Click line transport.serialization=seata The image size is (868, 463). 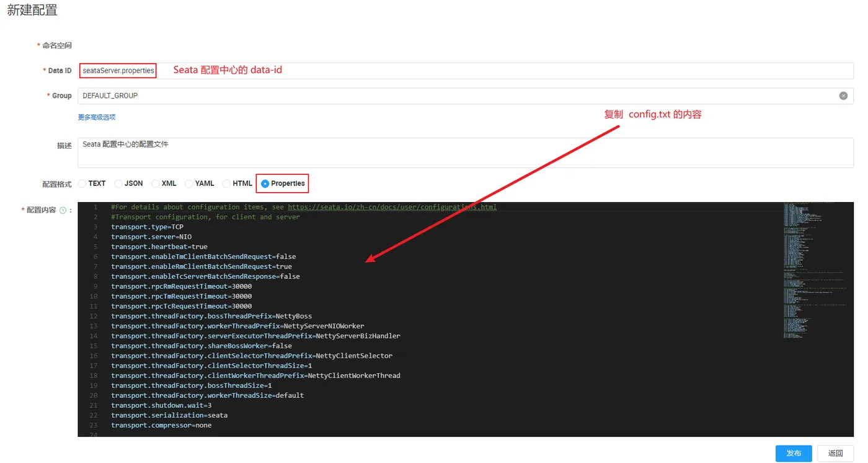(169, 415)
